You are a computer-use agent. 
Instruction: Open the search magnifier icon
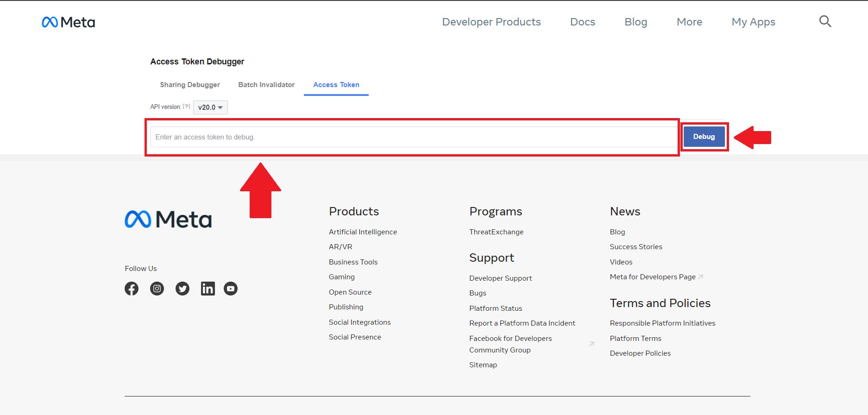825,21
